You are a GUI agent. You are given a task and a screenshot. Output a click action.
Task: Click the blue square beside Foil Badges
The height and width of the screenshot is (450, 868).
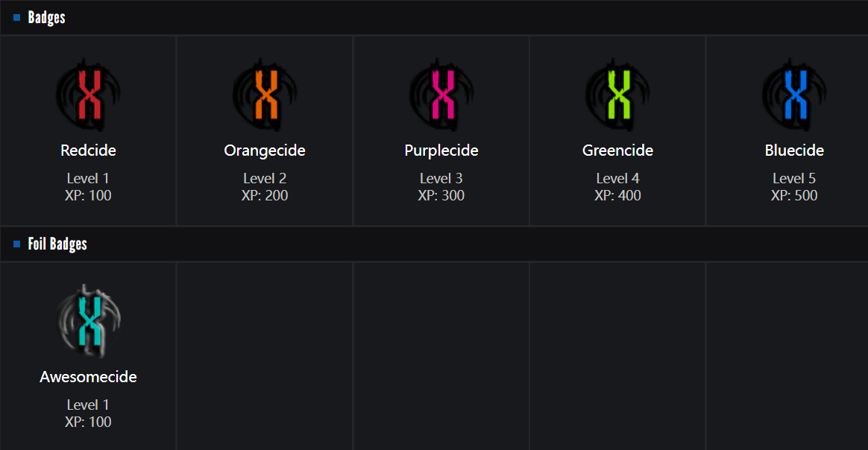pyautogui.click(x=17, y=244)
